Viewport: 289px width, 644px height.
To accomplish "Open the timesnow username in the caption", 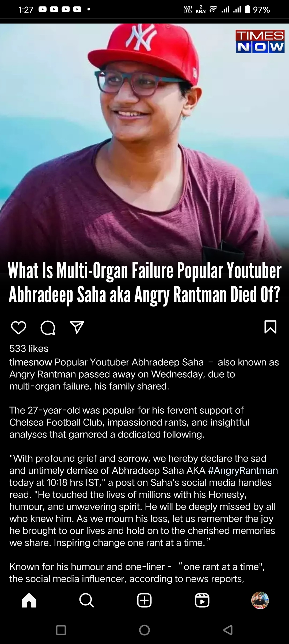I will click(x=31, y=362).
